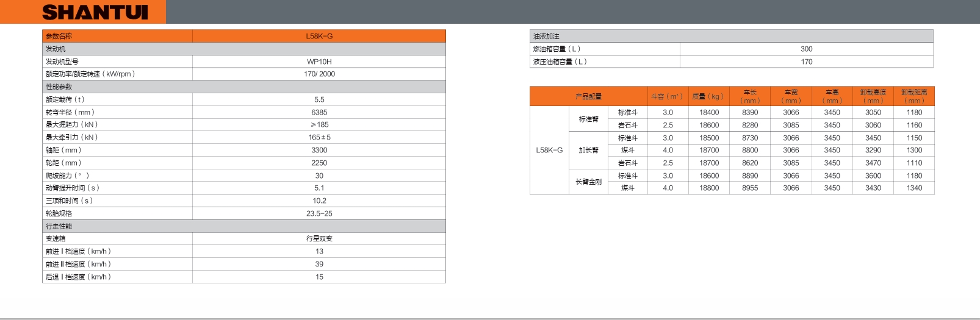Click the 额定功率/额定转速 (kW/rpm) label
This screenshot has height=320, width=980.
pos(90,74)
